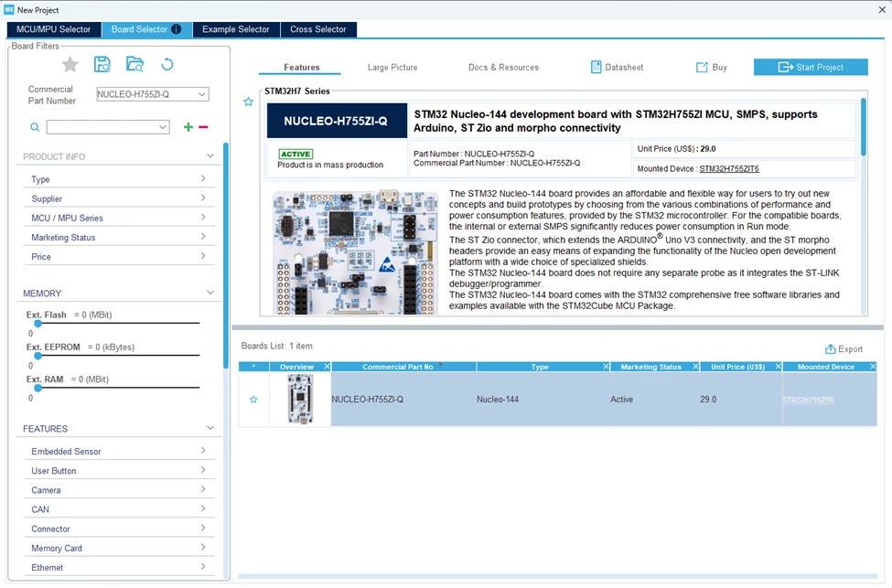Remove the Mounted Device column with X
The height and width of the screenshot is (588, 892).
[873, 367]
